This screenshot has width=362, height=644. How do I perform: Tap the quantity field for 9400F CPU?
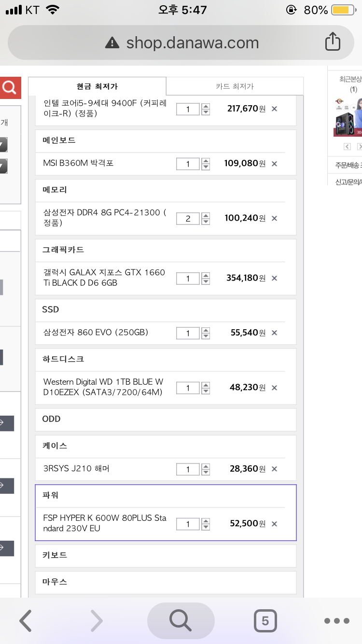click(x=188, y=109)
